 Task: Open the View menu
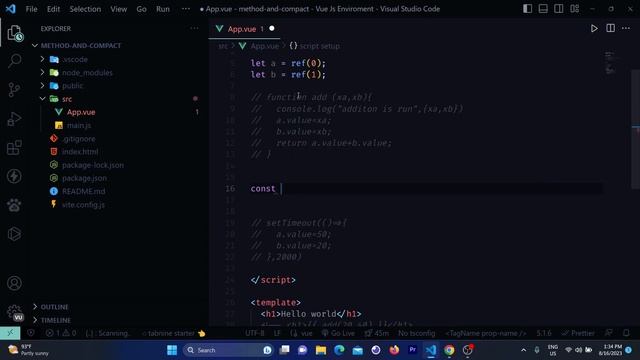(118, 9)
